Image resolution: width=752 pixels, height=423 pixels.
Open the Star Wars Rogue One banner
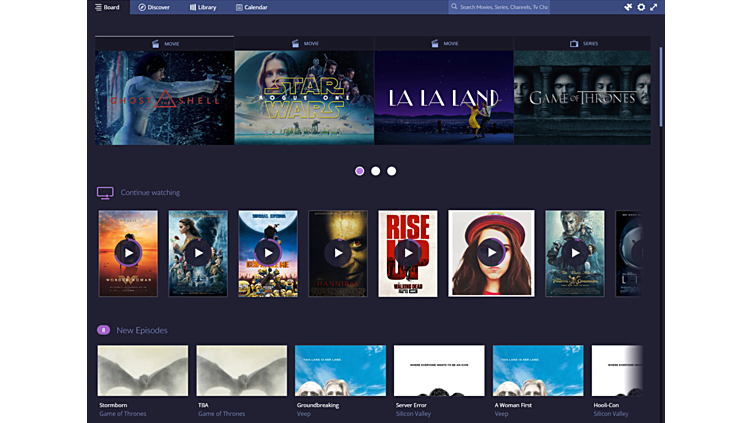pos(304,98)
